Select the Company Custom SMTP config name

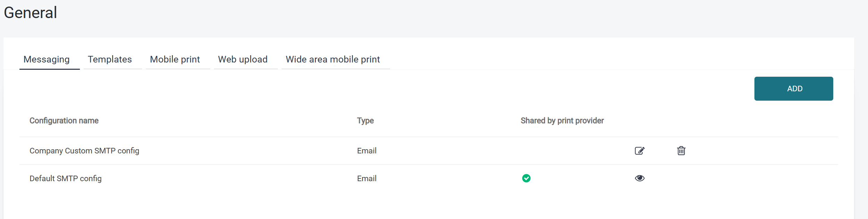tap(84, 151)
